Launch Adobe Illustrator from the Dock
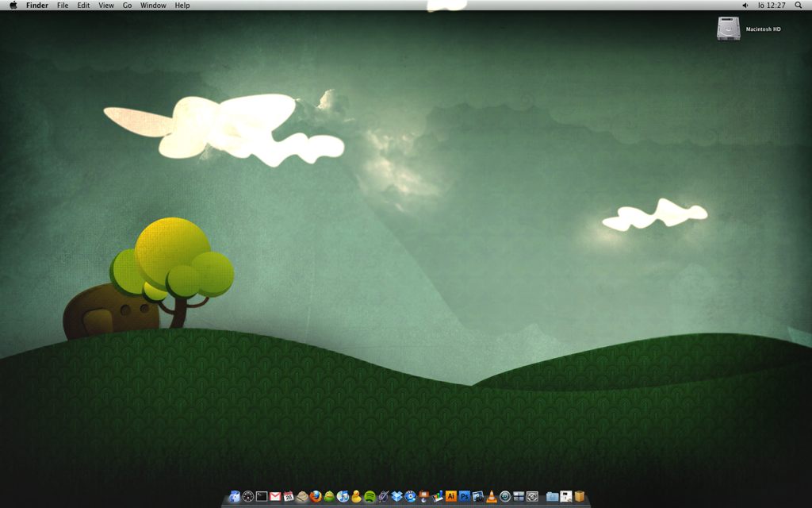This screenshot has height=508, width=812. pos(451,496)
